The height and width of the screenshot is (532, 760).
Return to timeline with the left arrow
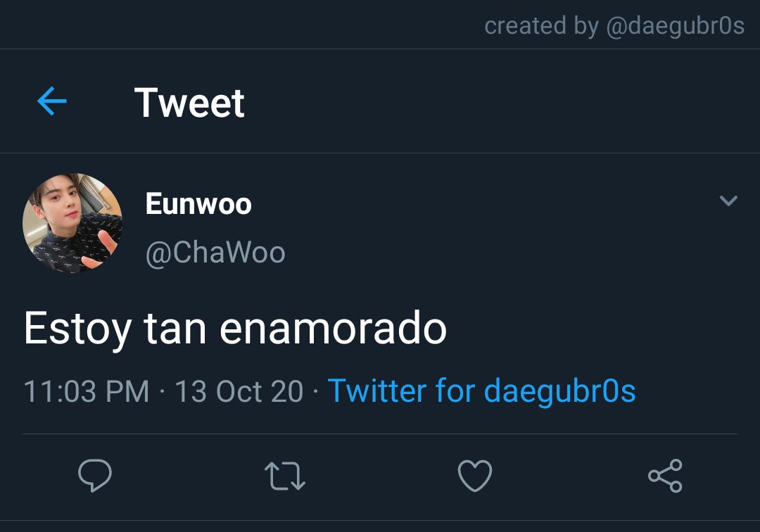(52, 101)
